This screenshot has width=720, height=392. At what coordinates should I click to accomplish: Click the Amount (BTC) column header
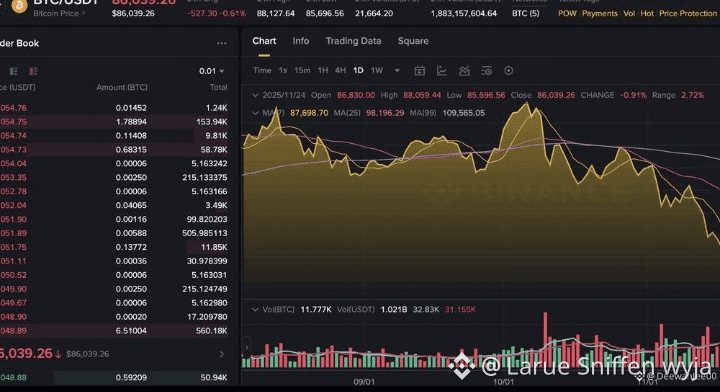click(122, 87)
